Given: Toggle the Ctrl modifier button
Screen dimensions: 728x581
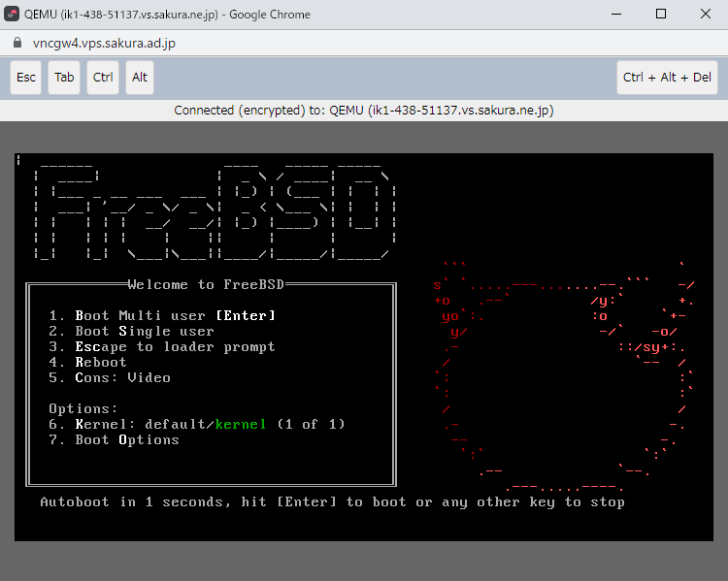Looking at the screenshot, I should click(x=102, y=78).
